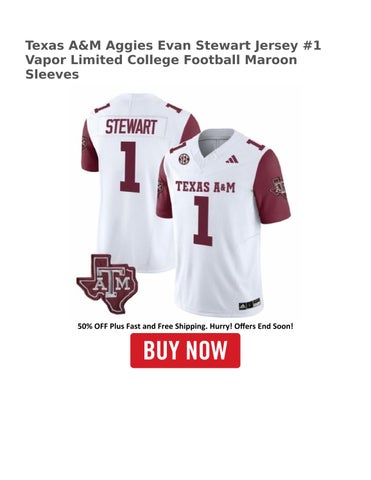Click the round SEC patch on jersey
The image size is (371, 480).
pos(183,159)
